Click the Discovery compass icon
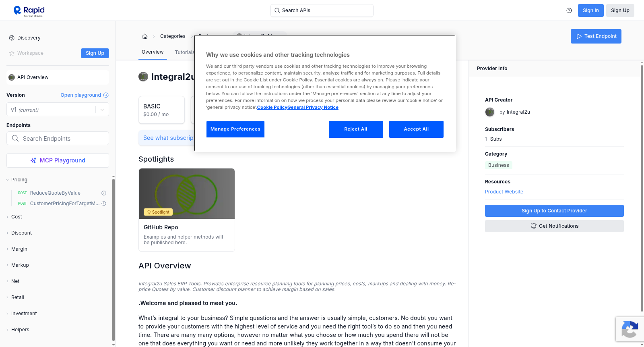The height and width of the screenshot is (347, 644). coord(12,38)
